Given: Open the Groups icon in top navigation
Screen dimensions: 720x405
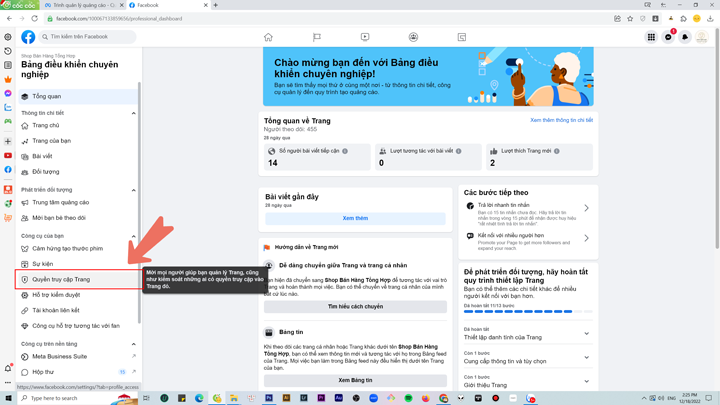Looking at the screenshot, I should pyautogui.click(x=413, y=37).
